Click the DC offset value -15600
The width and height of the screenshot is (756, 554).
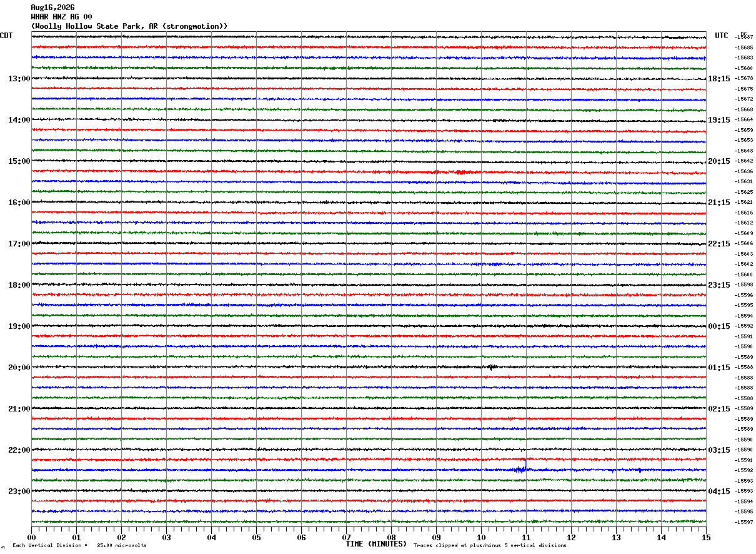click(x=744, y=274)
